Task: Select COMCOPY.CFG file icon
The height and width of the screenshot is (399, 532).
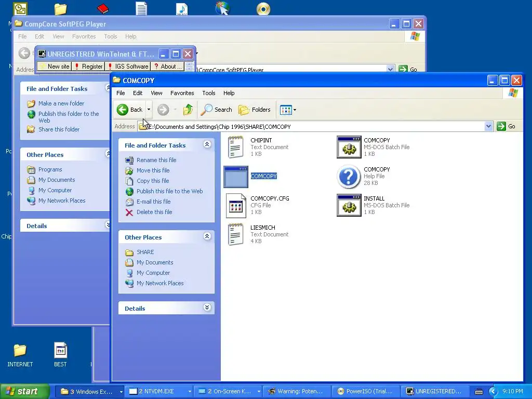Action: [x=236, y=206]
